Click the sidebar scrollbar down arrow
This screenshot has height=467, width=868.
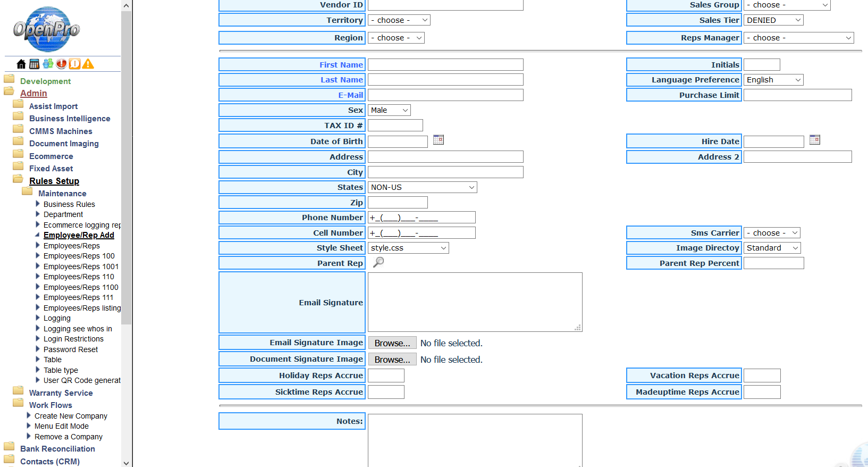click(x=126, y=463)
